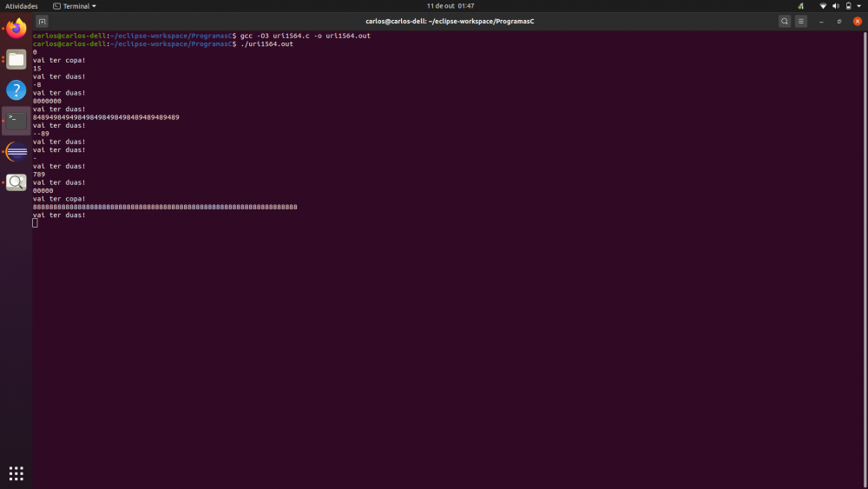Open the Files manager from the dock
The width and height of the screenshot is (868, 489).
tap(16, 59)
